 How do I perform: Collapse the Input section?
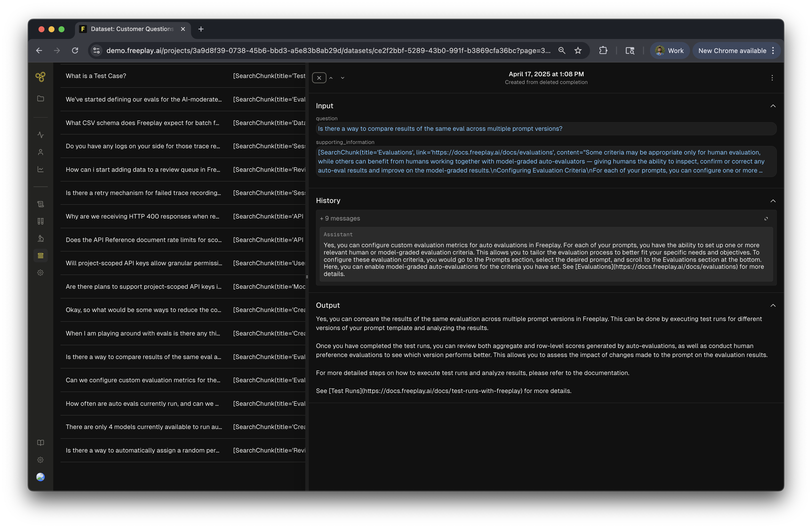(x=773, y=106)
